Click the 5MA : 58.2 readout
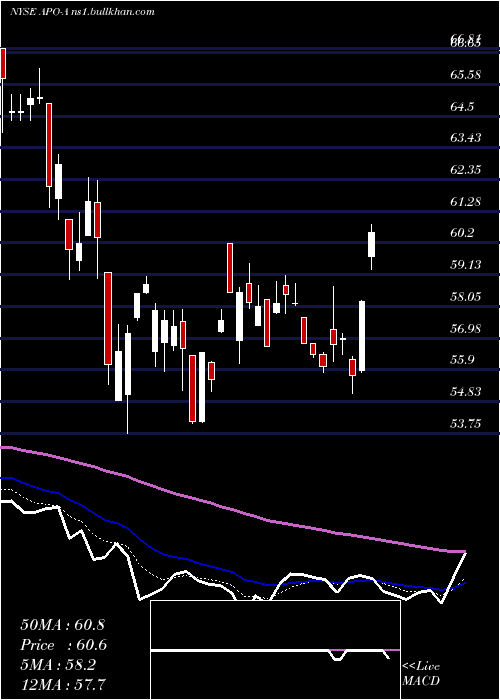Screen dimensions: 500x700 click(58, 665)
